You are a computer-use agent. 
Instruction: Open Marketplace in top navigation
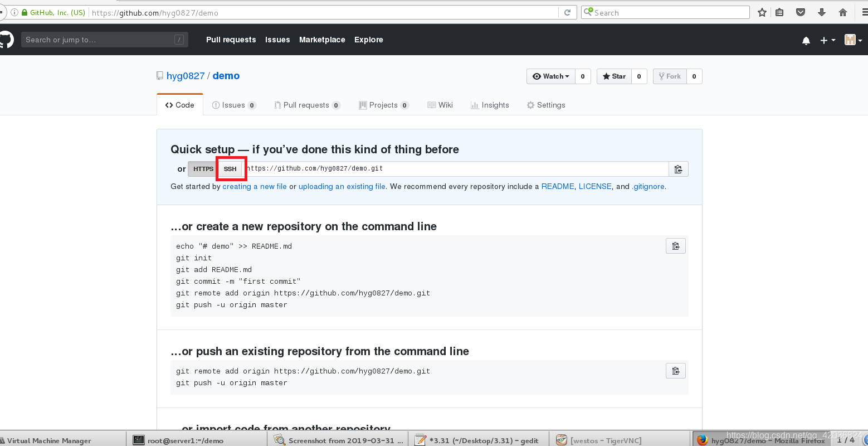click(322, 40)
